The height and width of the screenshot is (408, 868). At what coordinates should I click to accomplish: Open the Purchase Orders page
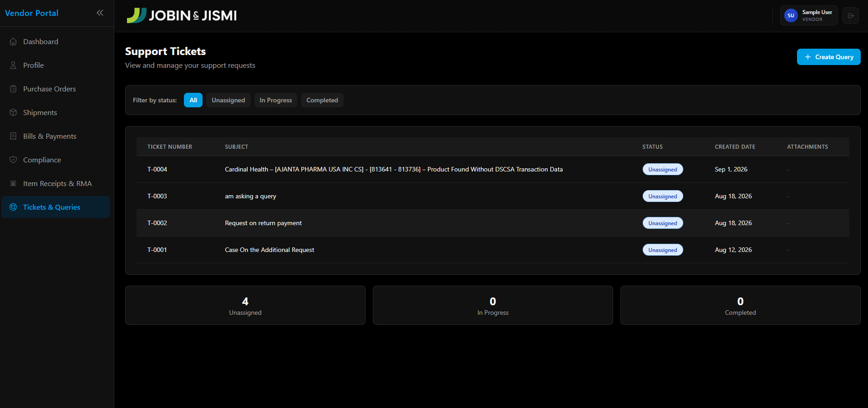[56, 89]
